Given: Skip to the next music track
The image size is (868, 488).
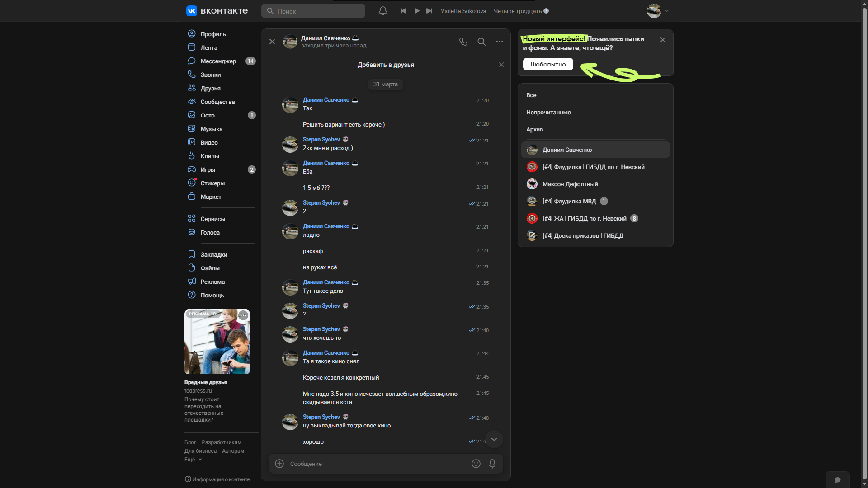Looking at the screenshot, I should pyautogui.click(x=429, y=11).
